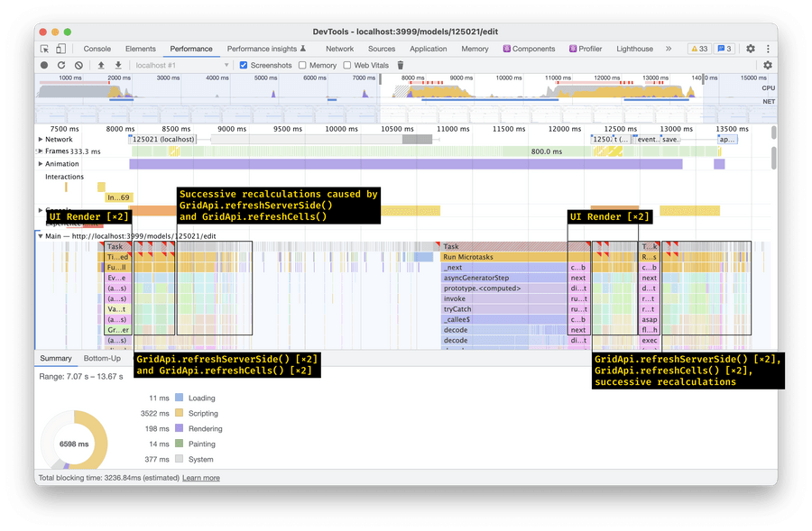Screen dimensions: 812x531
Task: Click the load profile upload icon
Action: pyautogui.click(x=101, y=65)
